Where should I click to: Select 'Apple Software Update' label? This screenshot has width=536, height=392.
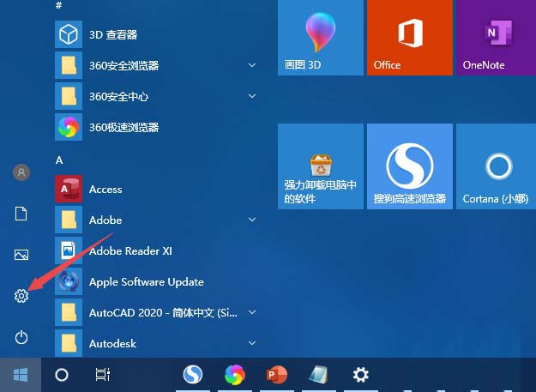coord(147,282)
